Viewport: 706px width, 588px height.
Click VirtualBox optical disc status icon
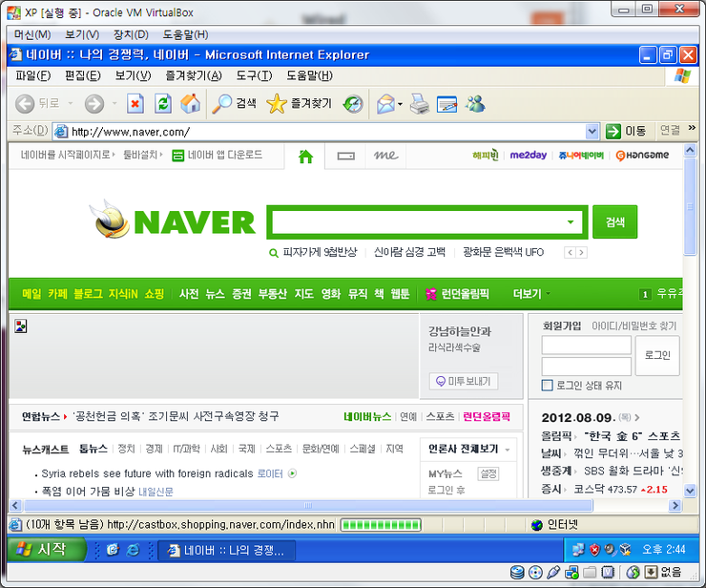[x=535, y=572]
